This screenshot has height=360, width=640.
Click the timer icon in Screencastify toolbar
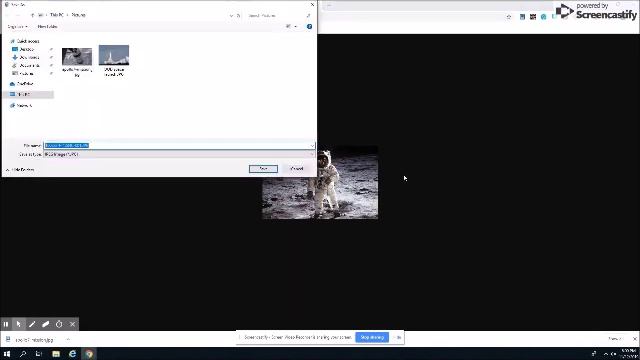point(59,324)
